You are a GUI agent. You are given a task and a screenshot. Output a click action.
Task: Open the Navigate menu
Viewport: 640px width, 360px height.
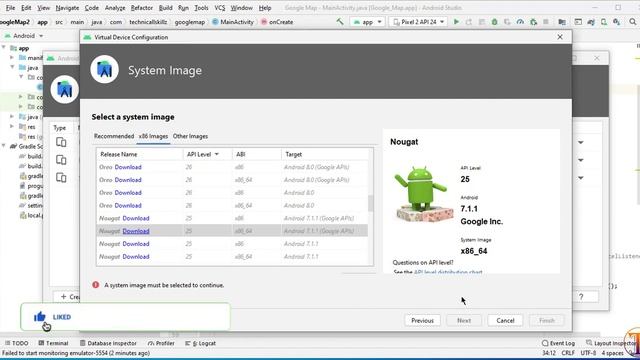point(67,8)
